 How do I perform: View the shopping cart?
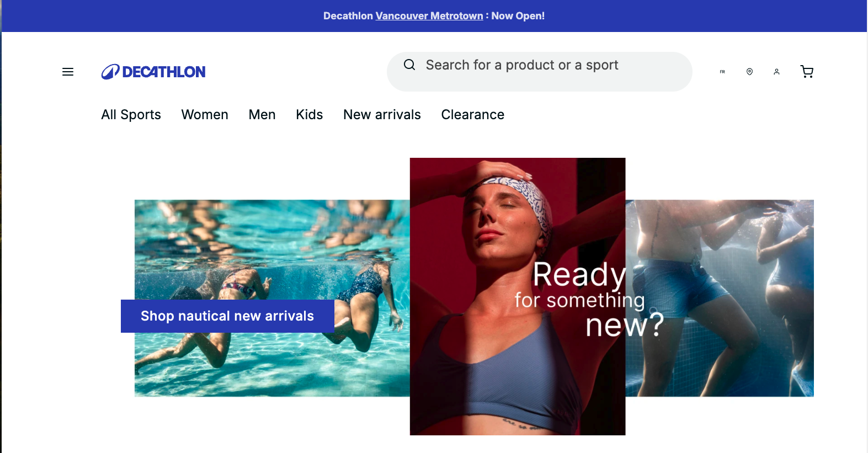pyautogui.click(x=807, y=72)
